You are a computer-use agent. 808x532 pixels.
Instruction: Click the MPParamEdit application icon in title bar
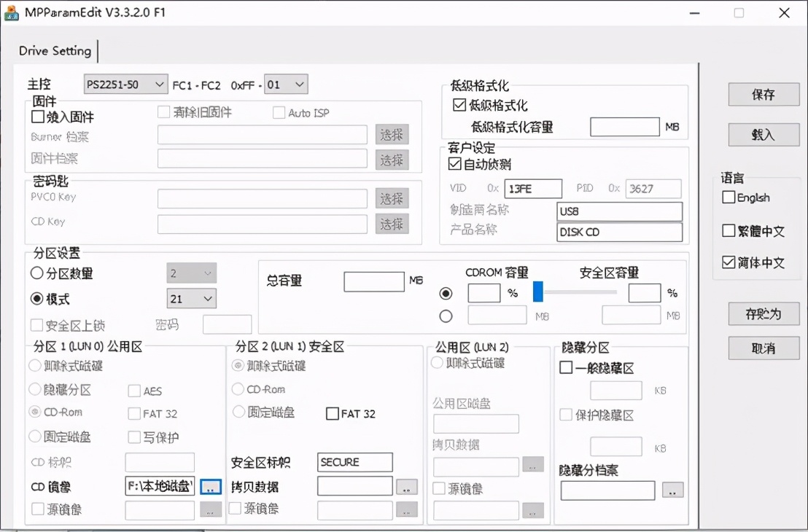coord(12,12)
